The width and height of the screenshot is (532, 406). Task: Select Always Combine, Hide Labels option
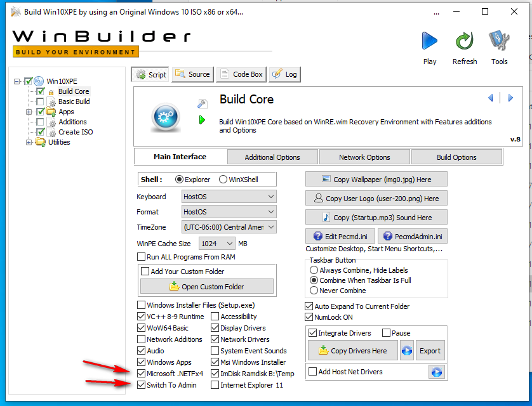pos(314,270)
